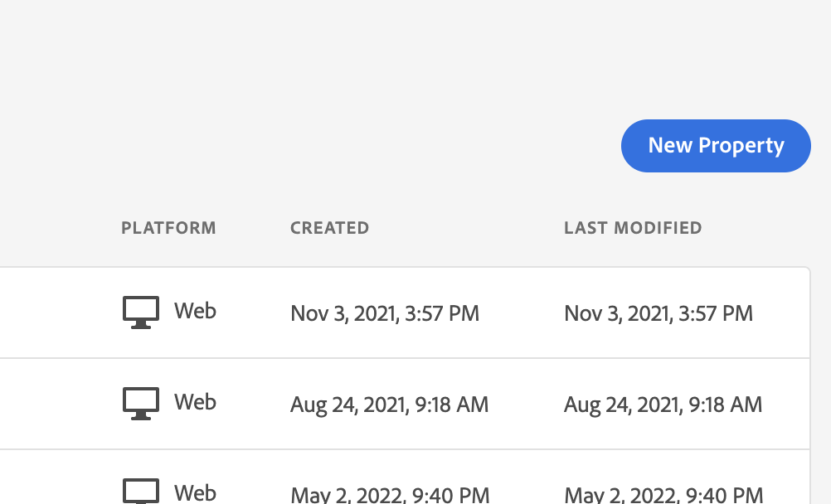
Task: Click the Web label in the Nov 3 row
Action: click(195, 312)
